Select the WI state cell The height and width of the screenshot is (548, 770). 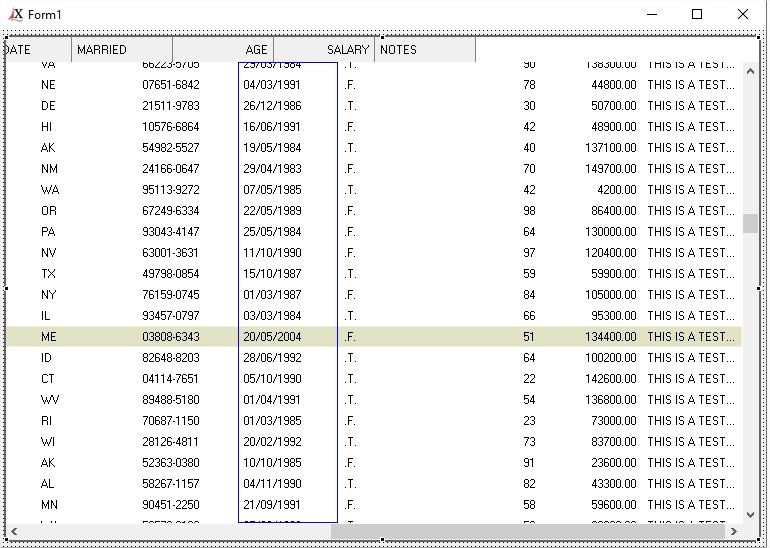click(x=48, y=442)
